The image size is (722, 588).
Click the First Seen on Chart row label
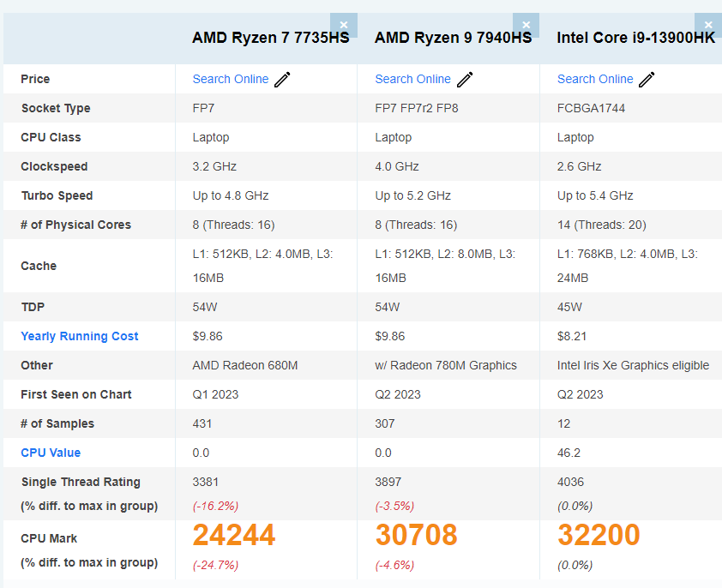(76, 394)
